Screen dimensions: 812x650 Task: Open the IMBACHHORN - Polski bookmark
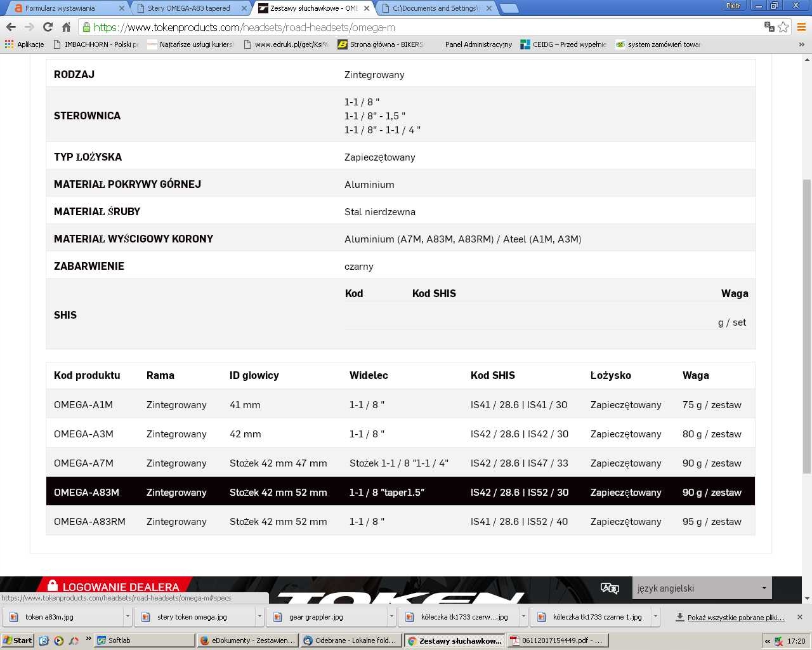[96, 44]
